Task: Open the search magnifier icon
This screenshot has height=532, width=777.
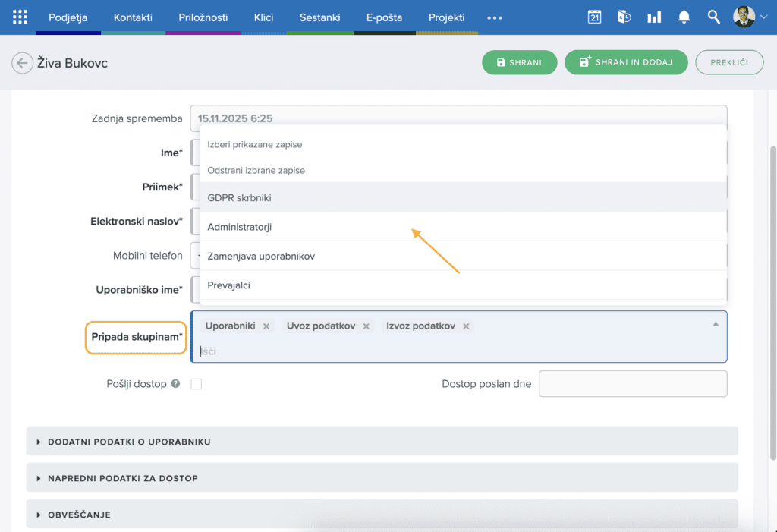Action: tap(713, 17)
